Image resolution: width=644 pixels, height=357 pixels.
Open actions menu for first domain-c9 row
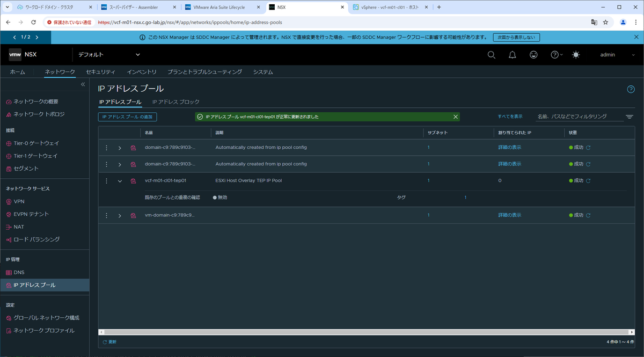coord(106,148)
